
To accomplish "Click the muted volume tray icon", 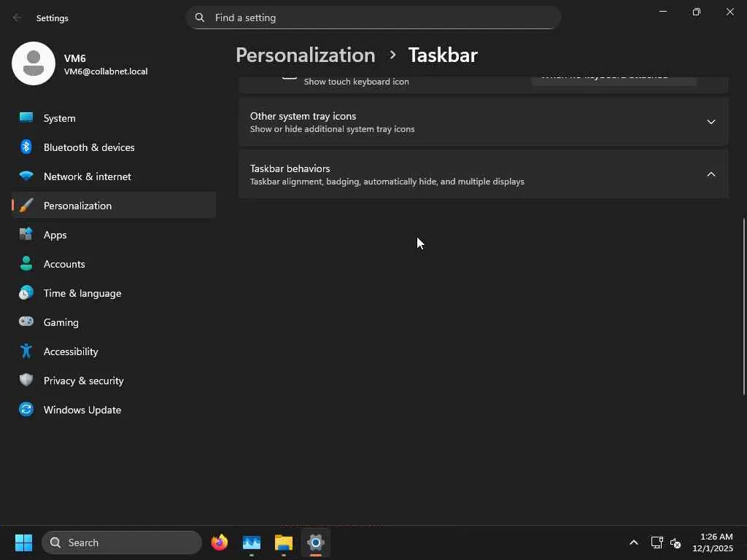I will point(676,542).
